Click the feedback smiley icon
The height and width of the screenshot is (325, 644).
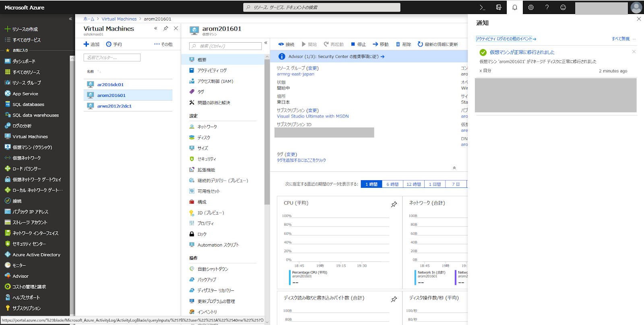[563, 7]
